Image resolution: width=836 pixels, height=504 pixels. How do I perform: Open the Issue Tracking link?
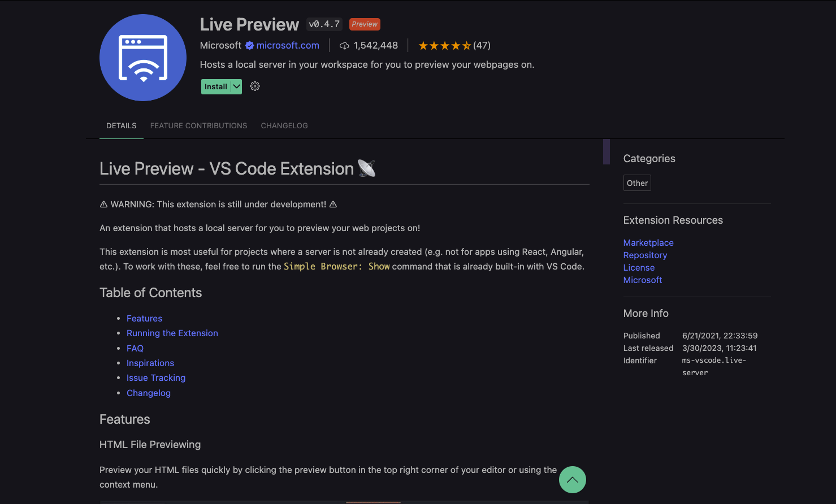point(156,377)
